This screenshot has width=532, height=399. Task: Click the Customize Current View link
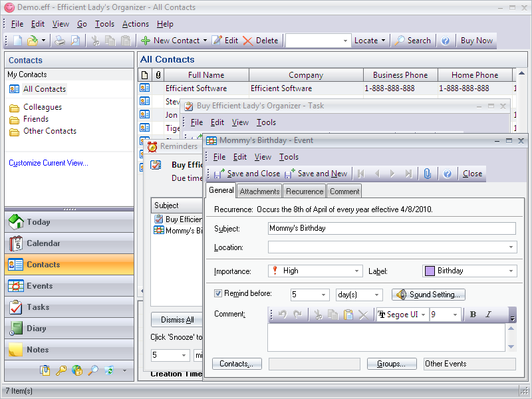click(48, 163)
